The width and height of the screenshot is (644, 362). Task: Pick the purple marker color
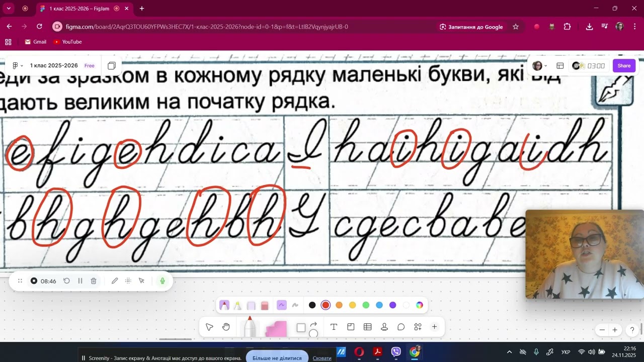coord(392,305)
